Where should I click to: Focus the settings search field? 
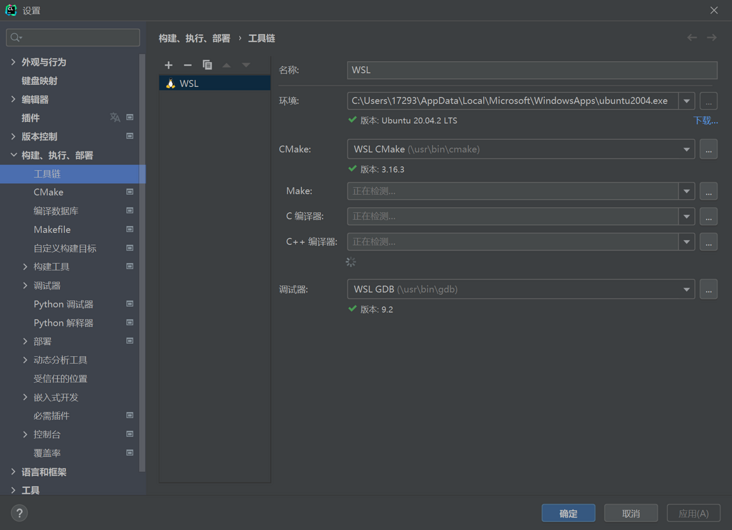click(73, 37)
